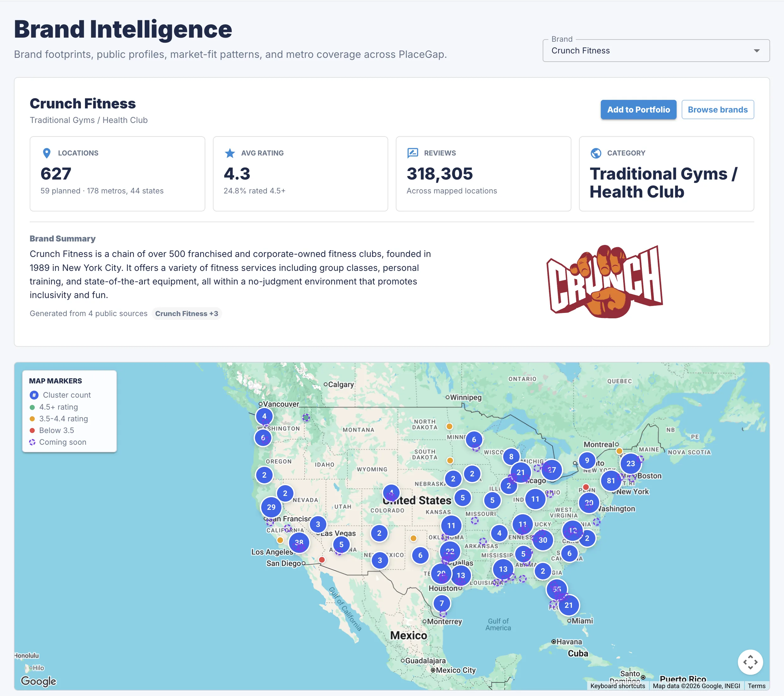
Task: Click the red below-3.5 marker near San Diego
Action: click(322, 560)
